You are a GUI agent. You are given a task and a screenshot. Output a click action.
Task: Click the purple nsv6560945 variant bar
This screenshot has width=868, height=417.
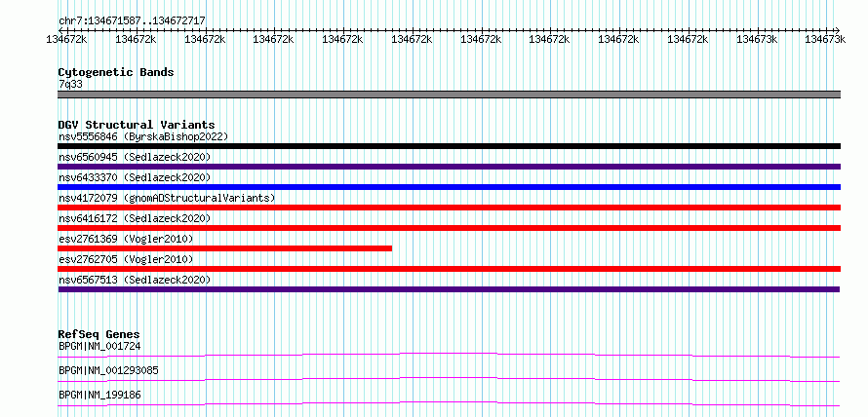(x=449, y=167)
